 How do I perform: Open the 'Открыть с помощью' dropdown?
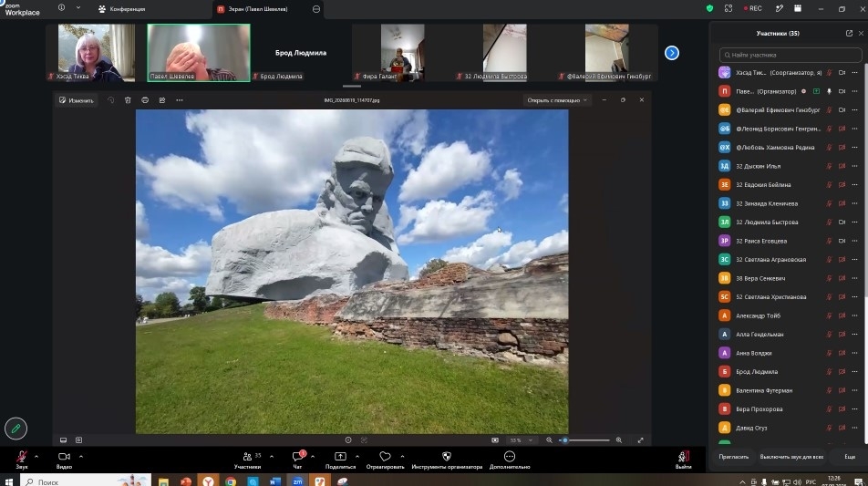pyautogui.click(x=557, y=100)
